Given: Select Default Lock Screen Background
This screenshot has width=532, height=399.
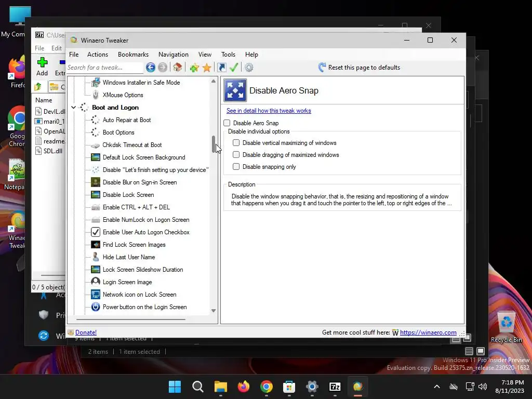Looking at the screenshot, I should tap(144, 157).
